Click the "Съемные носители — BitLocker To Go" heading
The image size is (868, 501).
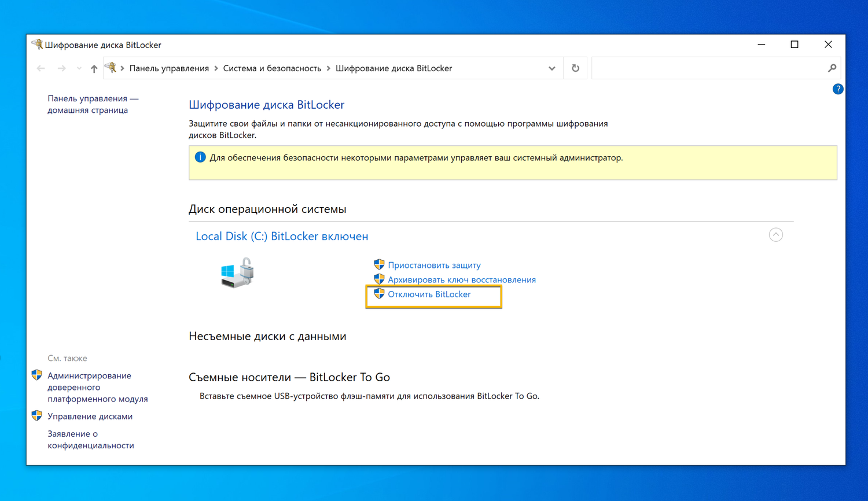coord(289,377)
